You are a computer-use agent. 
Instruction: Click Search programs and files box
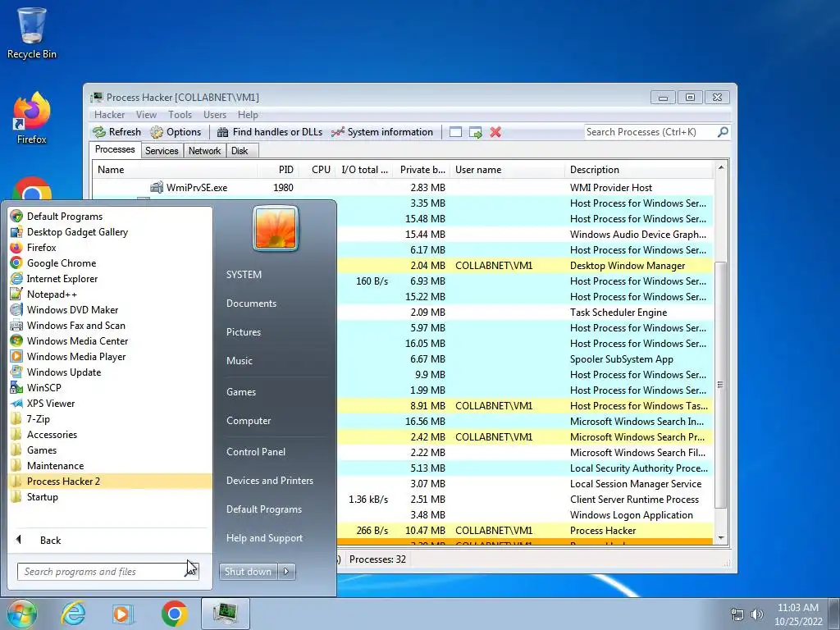pos(107,572)
